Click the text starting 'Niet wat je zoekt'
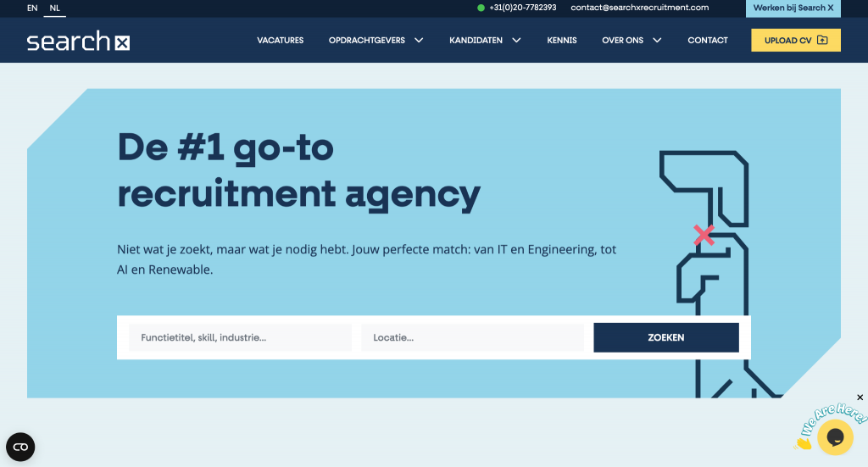The image size is (868, 467). pos(366,259)
